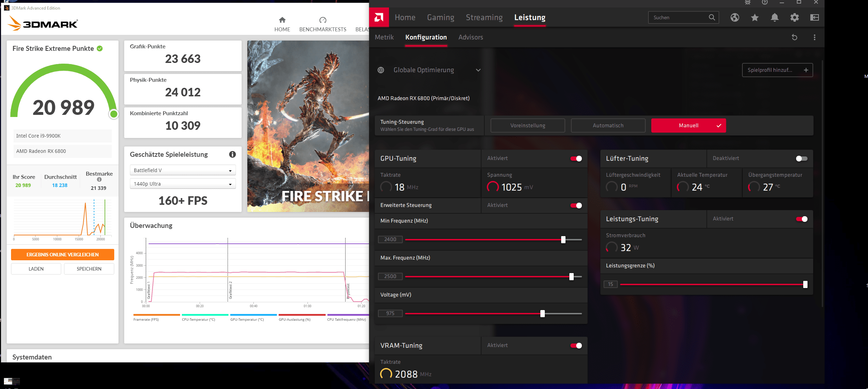The height and width of the screenshot is (389, 868).
Task: Switch to the Metrik tab
Action: pos(384,37)
